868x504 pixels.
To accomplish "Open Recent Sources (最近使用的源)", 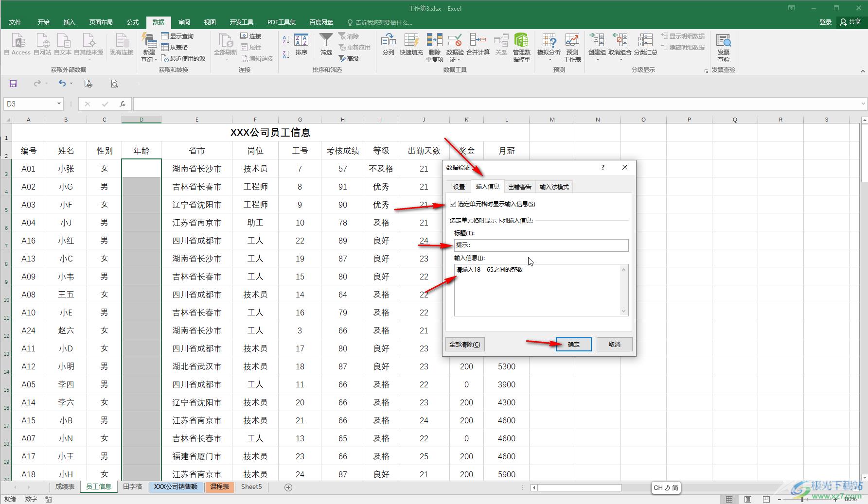I will [x=183, y=58].
